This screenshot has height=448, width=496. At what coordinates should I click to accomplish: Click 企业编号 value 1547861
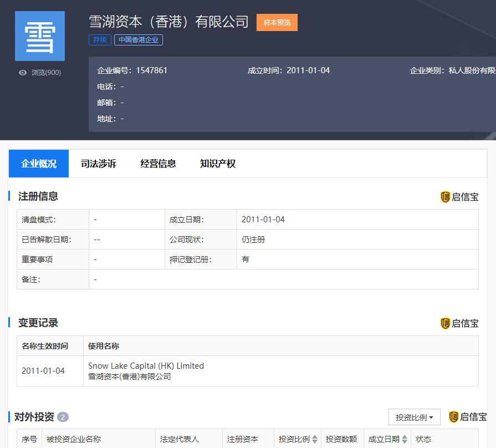(151, 70)
